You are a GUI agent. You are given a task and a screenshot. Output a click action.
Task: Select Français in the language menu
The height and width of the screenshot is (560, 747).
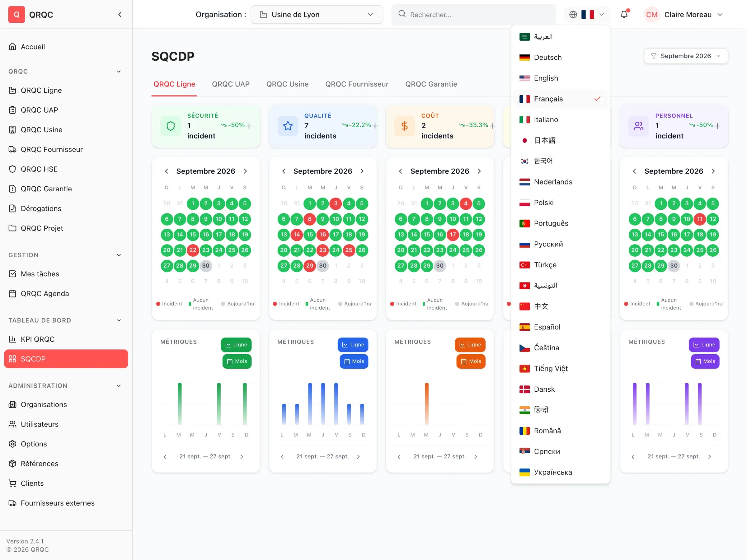tap(561, 99)
